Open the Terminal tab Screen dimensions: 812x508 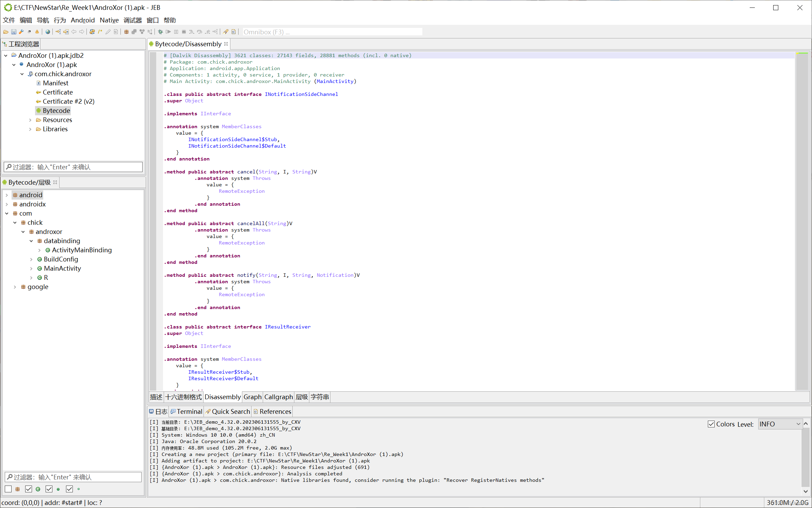click(186, 411)
